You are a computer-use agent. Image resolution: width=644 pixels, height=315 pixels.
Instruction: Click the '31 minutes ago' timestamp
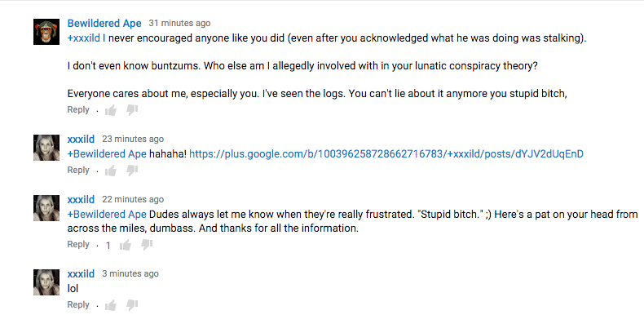pos(179,24)
